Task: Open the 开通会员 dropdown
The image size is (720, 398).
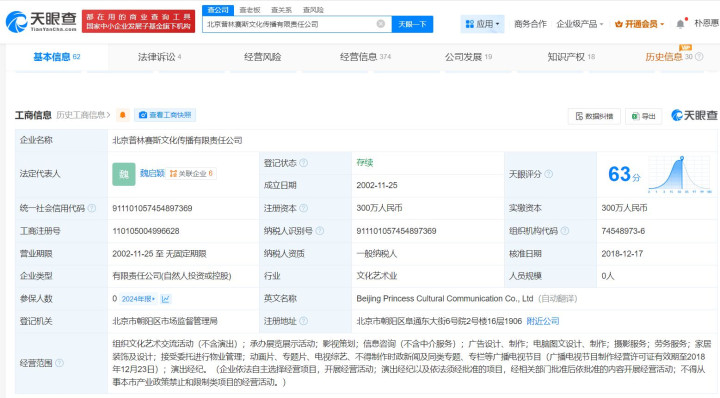Action: coord(639,24)
